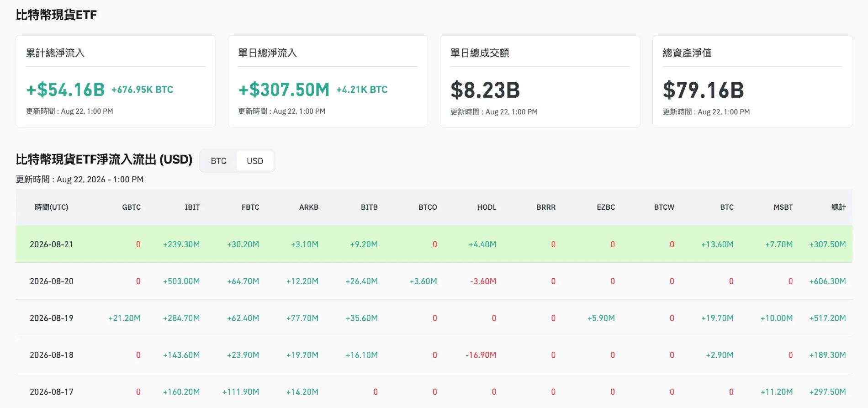Click the 累計總淨流入 card title
The width and height of the screenshot is (868, 408).
pyautogui.click(x=55, y=53)
